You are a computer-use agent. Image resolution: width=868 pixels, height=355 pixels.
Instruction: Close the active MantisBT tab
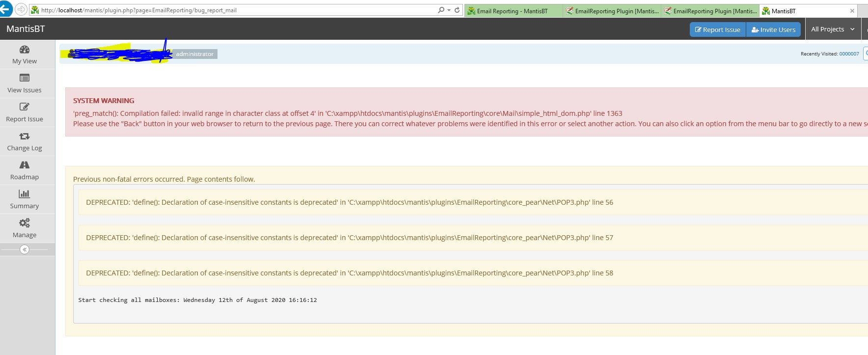(x=852, y=11)
